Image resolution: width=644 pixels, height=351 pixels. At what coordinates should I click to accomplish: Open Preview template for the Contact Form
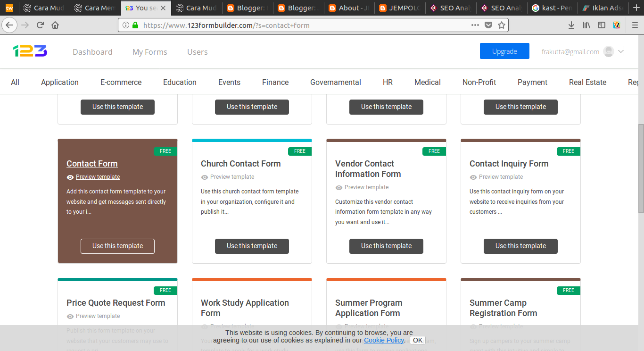[x=97, y=176]
